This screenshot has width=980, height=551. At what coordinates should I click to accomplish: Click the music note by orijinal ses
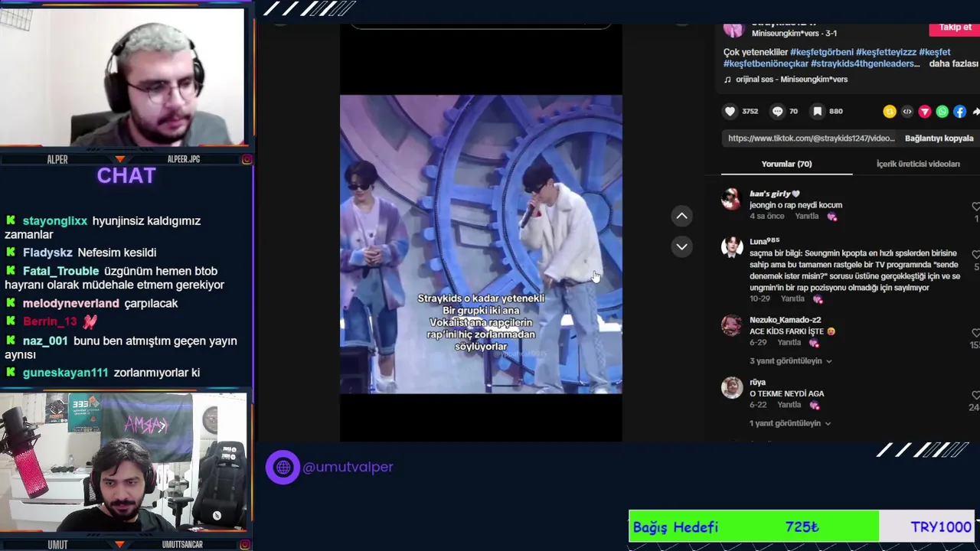[x=727, y=80]
